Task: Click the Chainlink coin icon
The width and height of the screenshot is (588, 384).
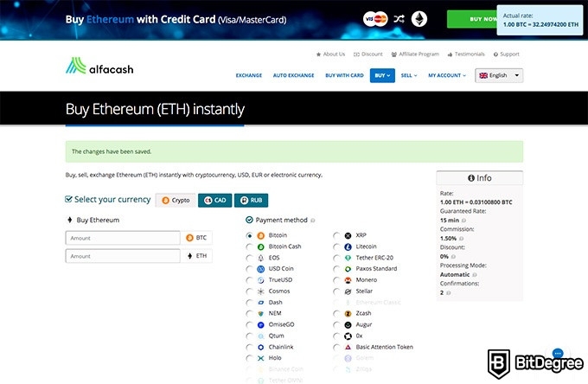Action: click(260, 348)
